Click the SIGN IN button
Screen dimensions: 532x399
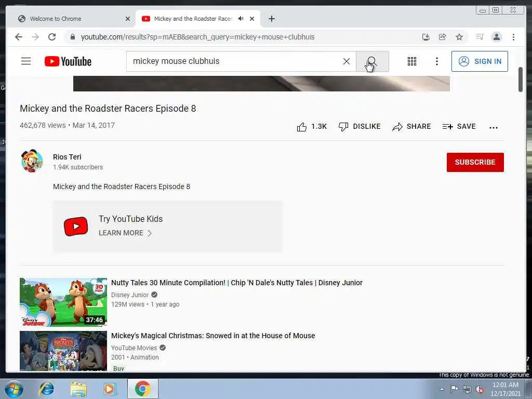point(480,61)
